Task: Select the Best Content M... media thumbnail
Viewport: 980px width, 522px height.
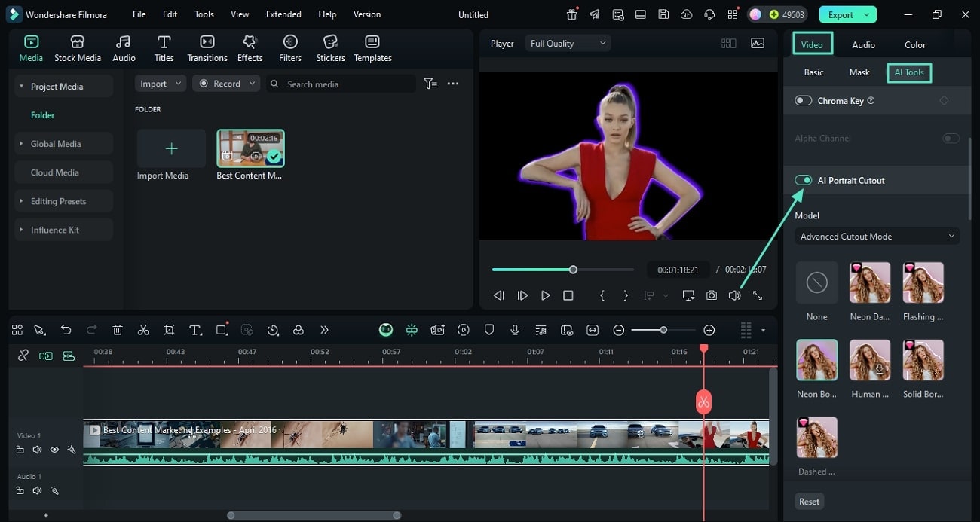Action: [x=250, y=148]
